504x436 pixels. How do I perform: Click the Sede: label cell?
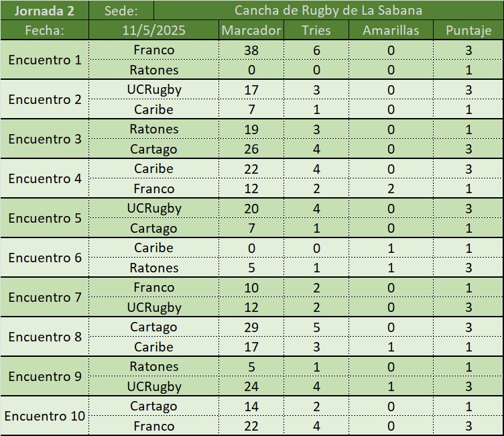click(x=121, y=11)
